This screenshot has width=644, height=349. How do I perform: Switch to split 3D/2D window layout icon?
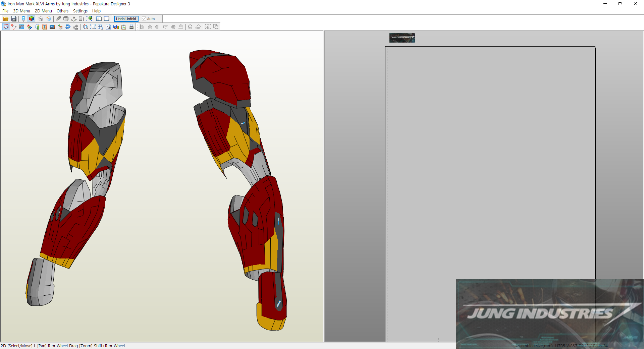pyautogui.click(x=99, y=19)
